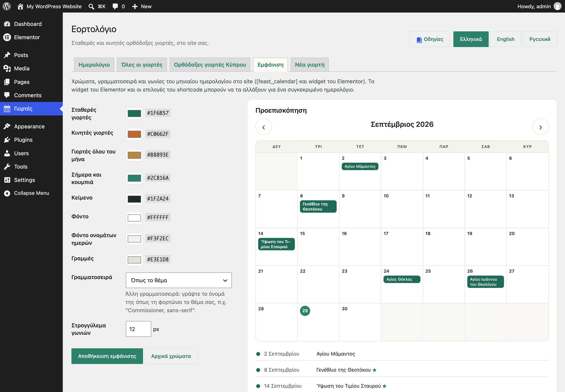Open the site home icon in admin bar

(20, 6)
